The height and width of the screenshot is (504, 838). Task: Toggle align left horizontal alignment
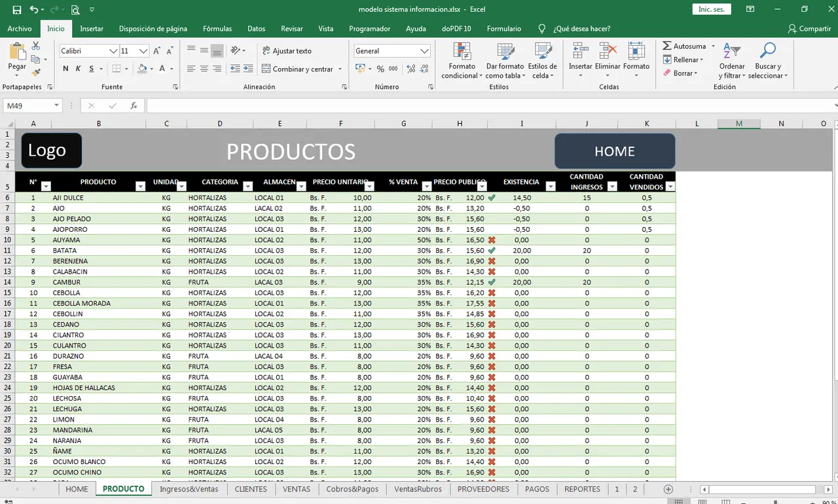click(191, 69)
